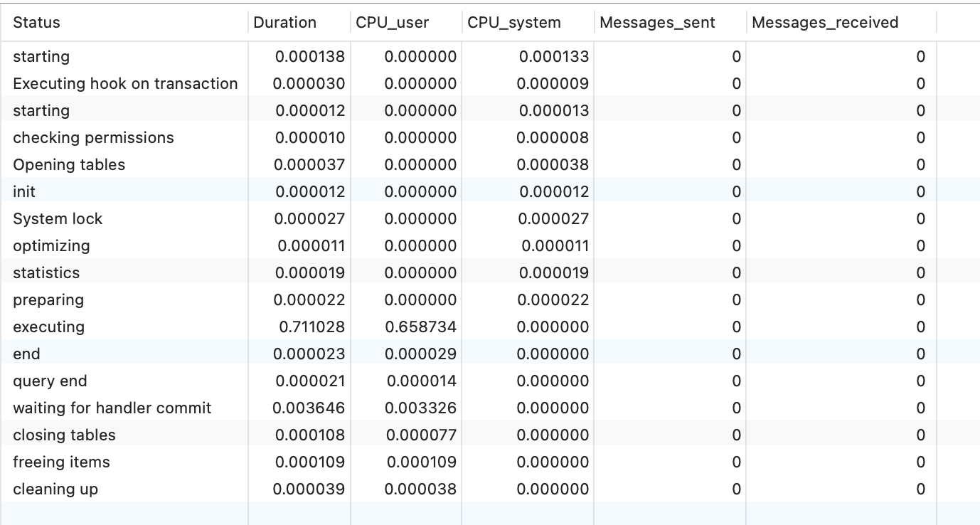Image resolution: width=980 pixels, height=525 pixels.
Task: Select the CPU_user value 0.658734
Action: coord(420,327)
